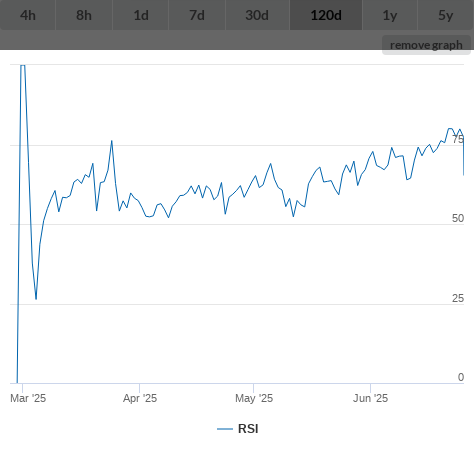The height and width of the screenshot is (455, 474).
Task: Click the 25 level y-axis label
Action: pyautogui.click(x=458, y=298)
